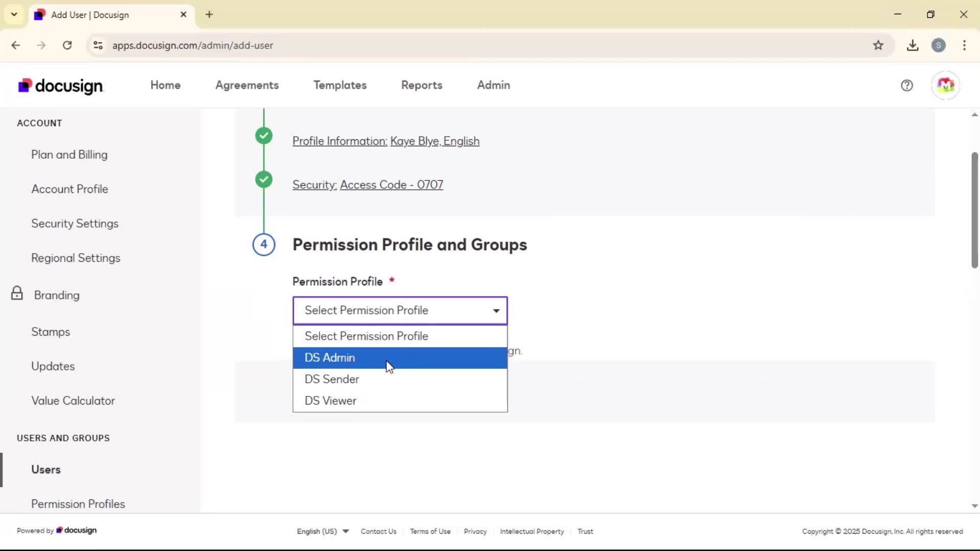
Task: Select DS Viewer option
Action: 400,400
